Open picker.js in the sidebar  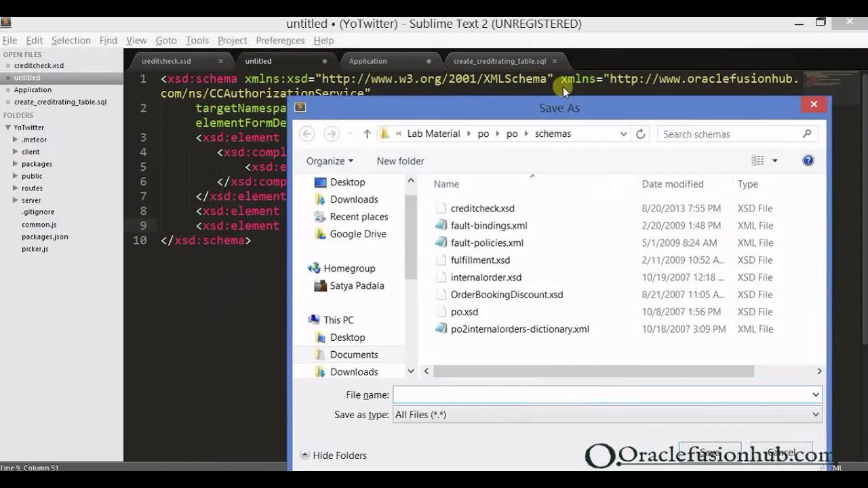pos(35,249)
